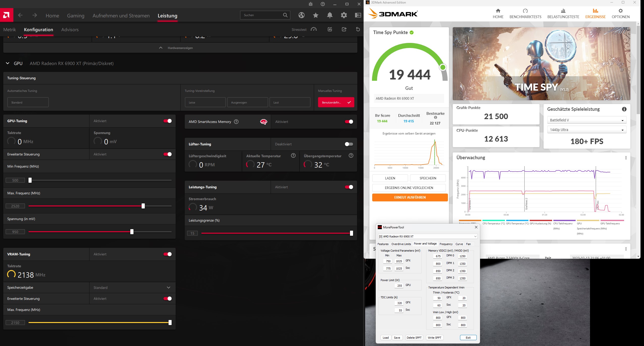This screenshot has height=346, width=644.
Task: Click the reset tuning arrow icon
Action: tap(358, 29)
